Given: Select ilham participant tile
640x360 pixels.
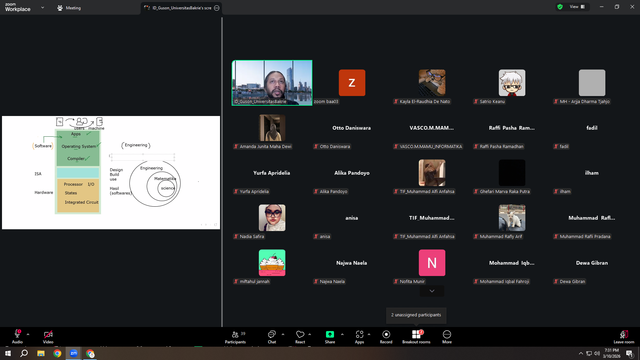Looking at the screenshot, I should pyautogui.click(x=592, y=173).
